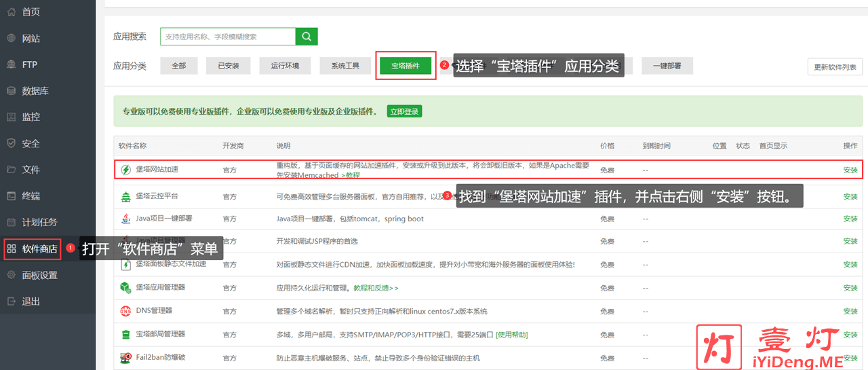Click the 退出 logout icon in sidebar
This screenshot has height=370, width=868.
11,301
